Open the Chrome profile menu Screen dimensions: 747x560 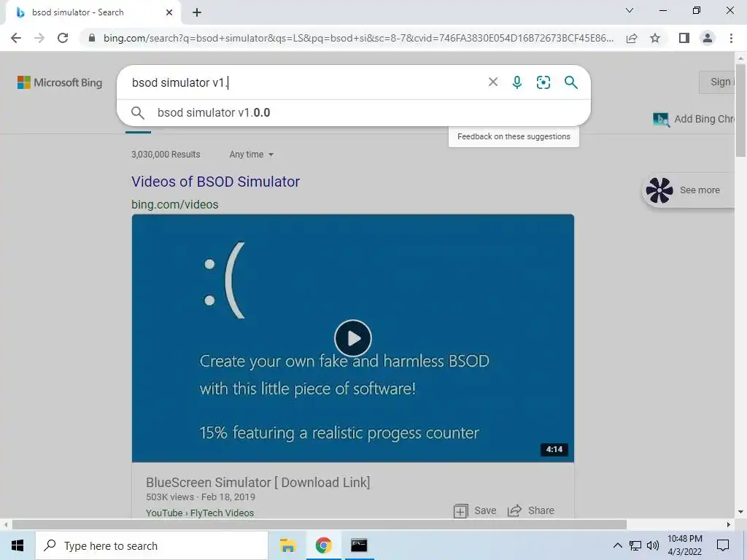point(708,38)
